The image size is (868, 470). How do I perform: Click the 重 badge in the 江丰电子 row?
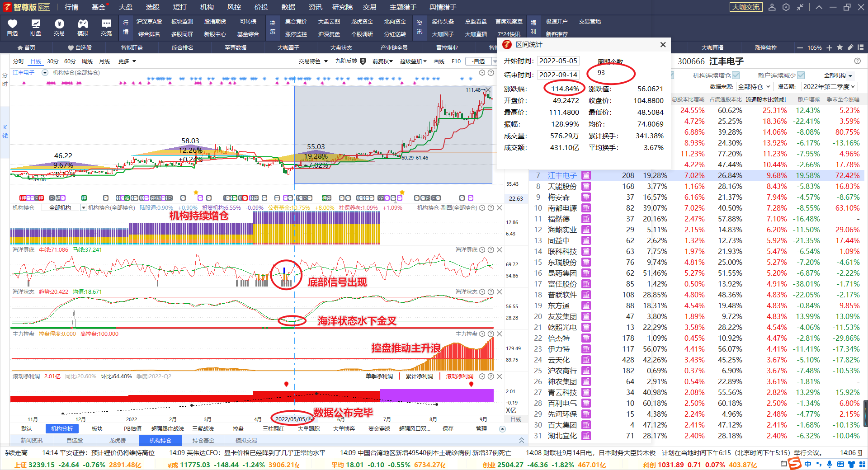(x=586, y=175)
